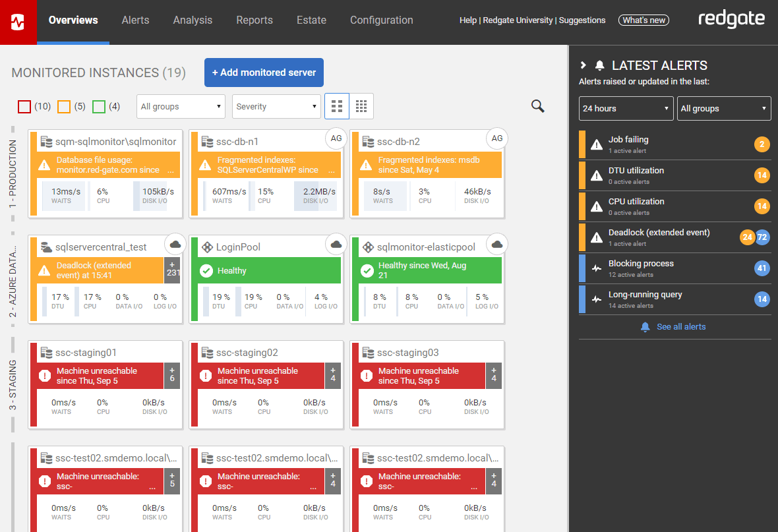This screenshot has height=532, width=778.
Task: Open the See all alerts link
Action: [x=680, y=326]
